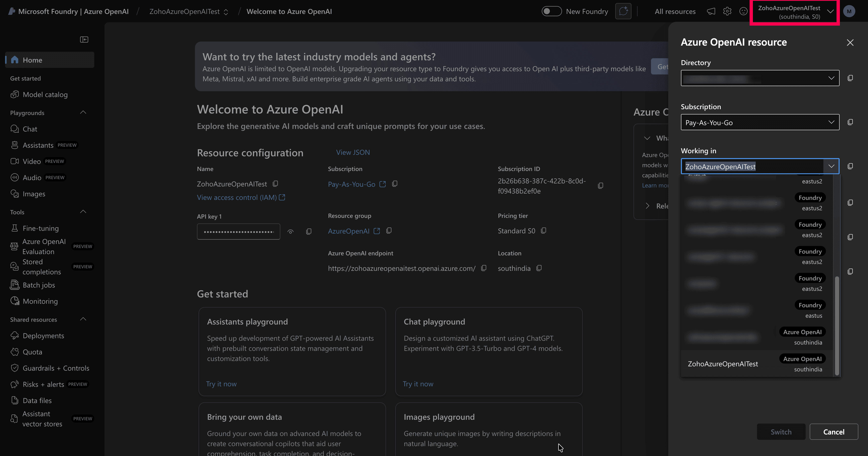868x456 pixels.
Task: Click the Cancel button
Action: point(834,432)
